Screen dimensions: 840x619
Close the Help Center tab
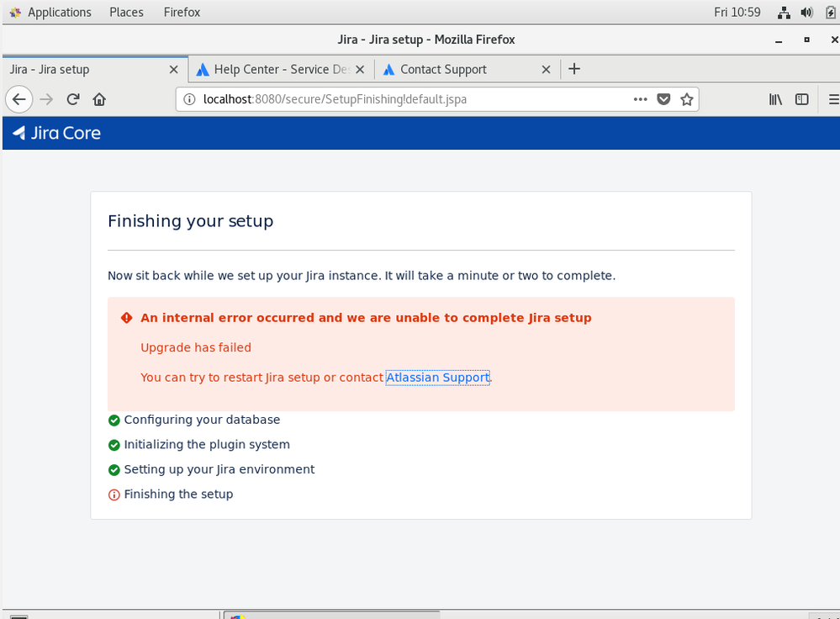(360, 69)
